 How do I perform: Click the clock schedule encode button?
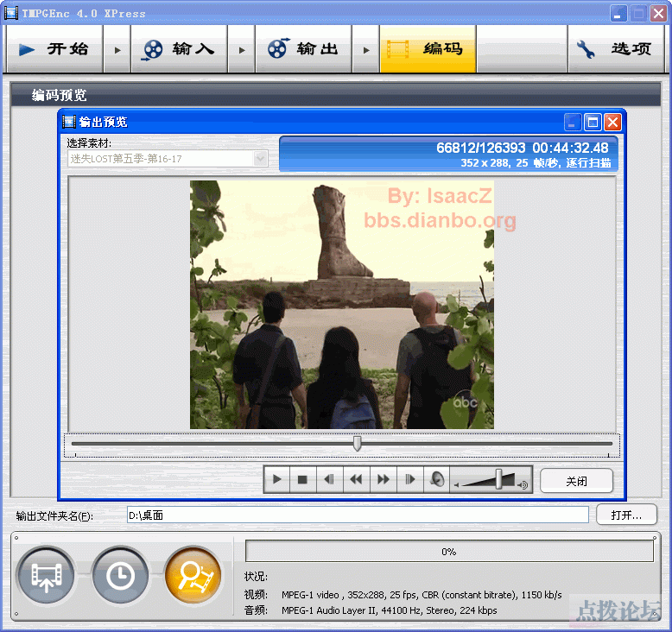[x=120, y=575]
